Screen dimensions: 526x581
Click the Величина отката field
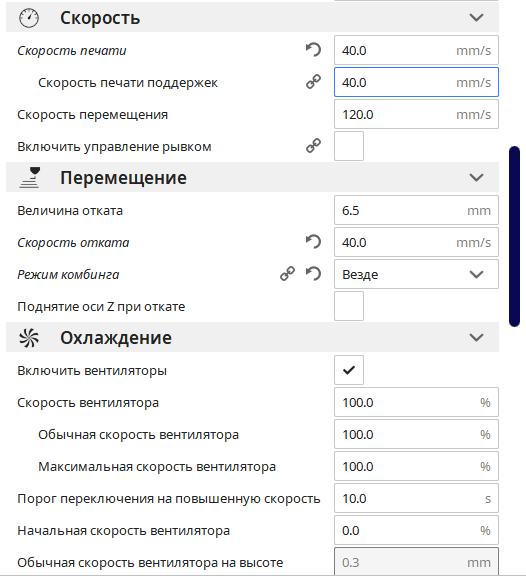[x=416, y=210]
